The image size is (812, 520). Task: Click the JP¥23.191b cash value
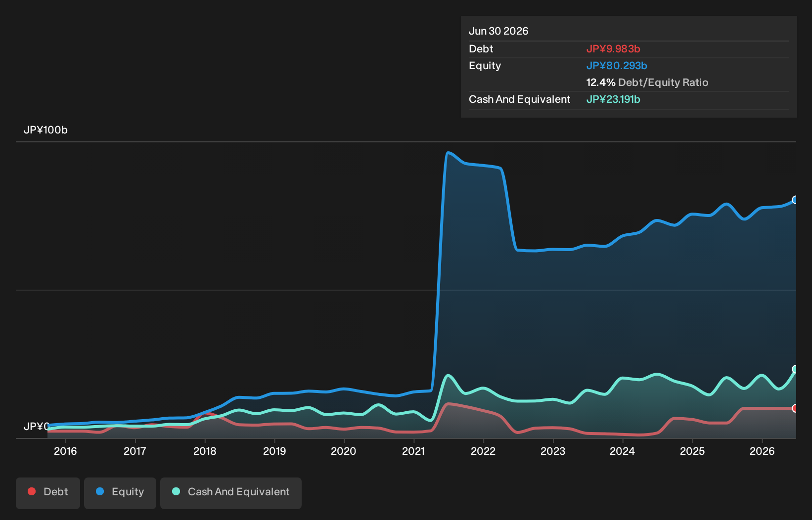(613, 99)
